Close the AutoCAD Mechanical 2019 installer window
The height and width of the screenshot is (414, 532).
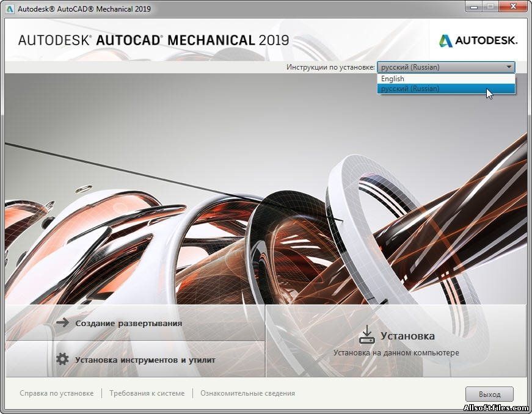point(512,7)
